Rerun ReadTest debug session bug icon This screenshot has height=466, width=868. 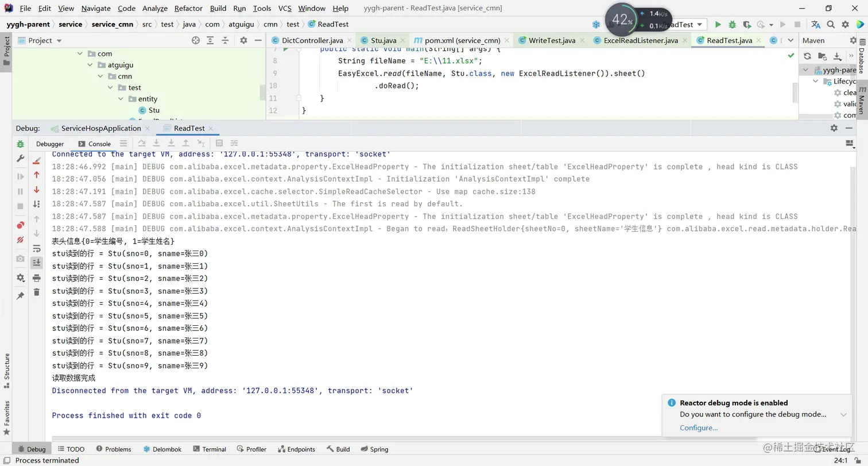click(21, 144)
